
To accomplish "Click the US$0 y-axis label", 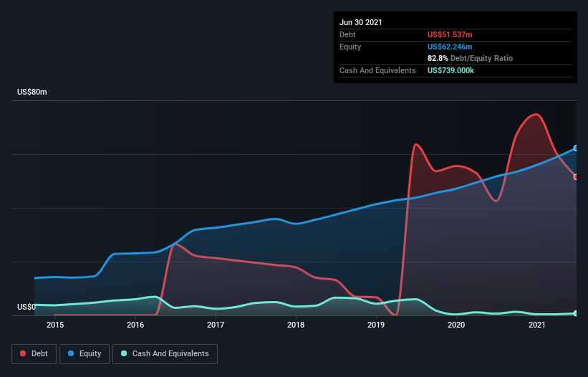I will click(26, 307).
